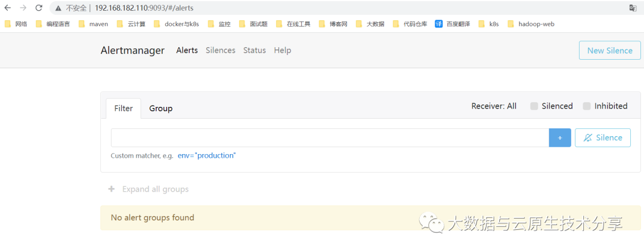Switch to the Group tab
Viewport: 644px width, 252px height.
click(x=160, y=109)
